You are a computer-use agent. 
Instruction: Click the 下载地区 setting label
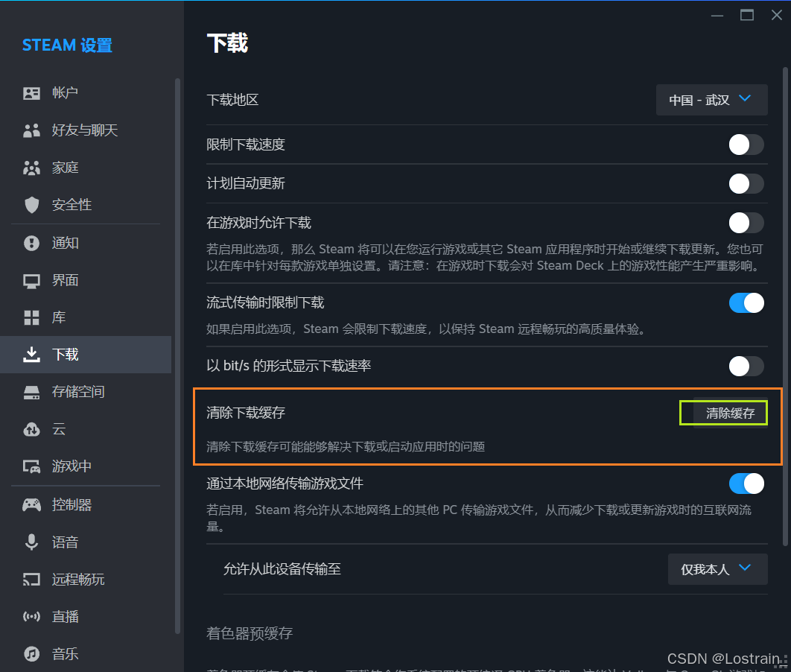tap(232, 100)
